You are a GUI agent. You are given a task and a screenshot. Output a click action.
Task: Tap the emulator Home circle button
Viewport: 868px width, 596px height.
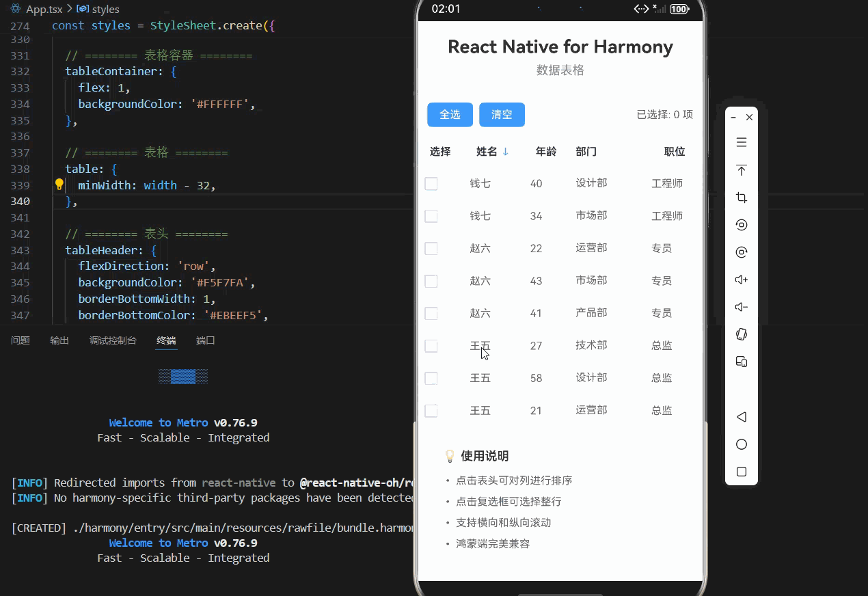pyautogui.click(x=742, y=444)
